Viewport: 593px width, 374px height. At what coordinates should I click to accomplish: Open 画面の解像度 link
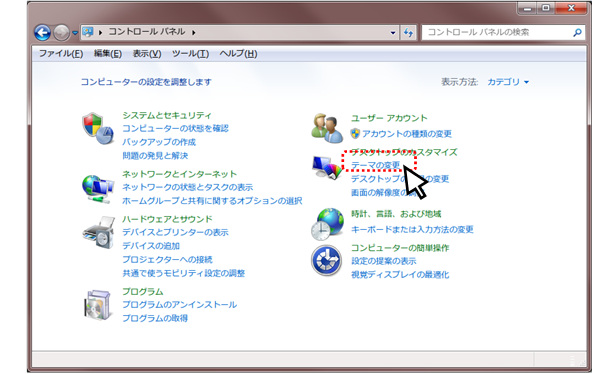384,192
